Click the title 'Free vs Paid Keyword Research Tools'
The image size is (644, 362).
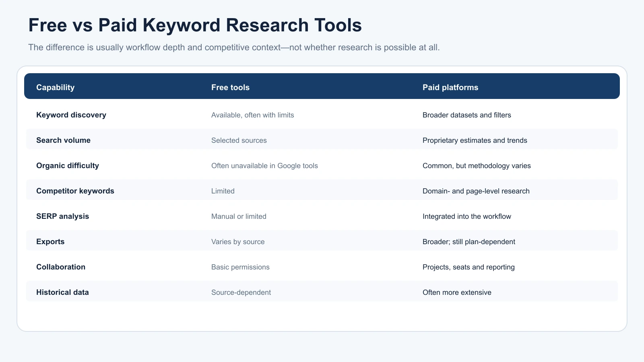coord(195,25)
